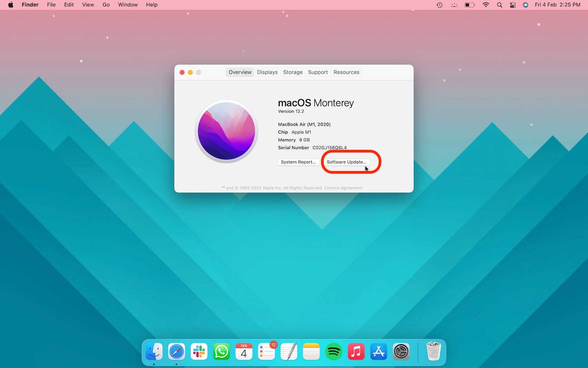Screen dimensions: 588x368
Task: Launch Safari from the Dock
Action: tap(176, 352)
